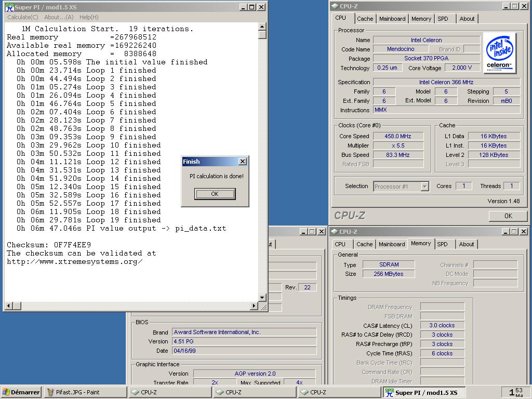This screenshot has width=532, height=399.
Task: Activate the second CPU-Z taskbar button
Action: pyautogui.click(x=255, y=392)
